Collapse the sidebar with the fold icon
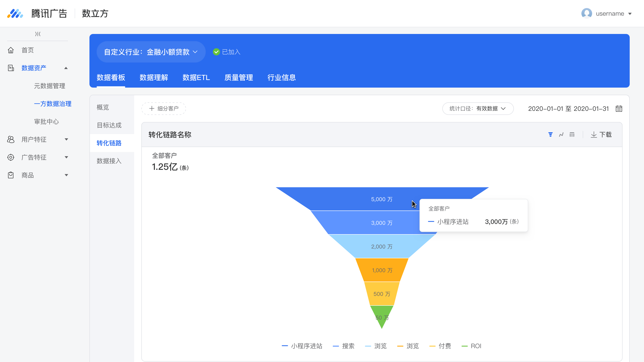Screen dimensions: 644x362 (38, 34)
